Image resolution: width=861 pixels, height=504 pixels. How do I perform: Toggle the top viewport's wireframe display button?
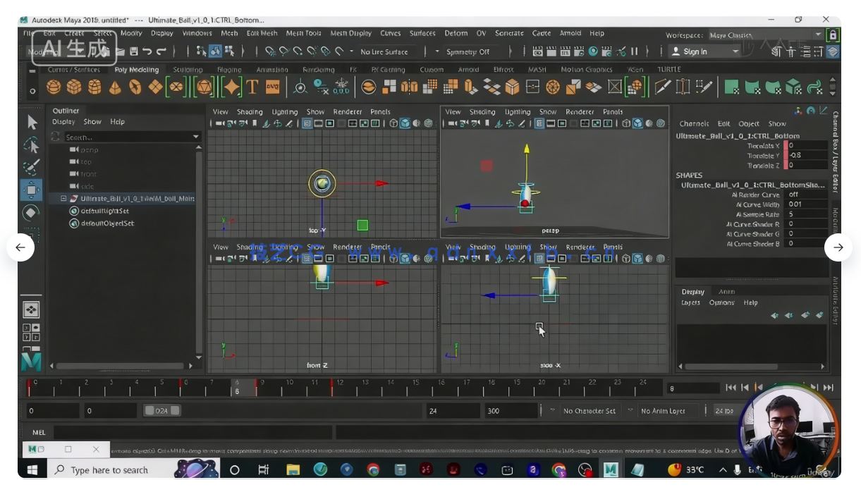[x=393, y=123]
